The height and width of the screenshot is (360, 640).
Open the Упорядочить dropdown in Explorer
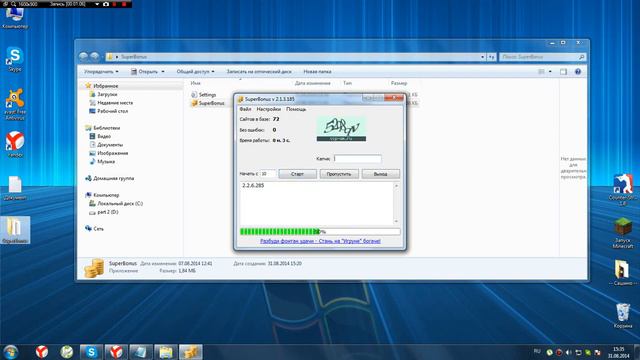[101, 71]
